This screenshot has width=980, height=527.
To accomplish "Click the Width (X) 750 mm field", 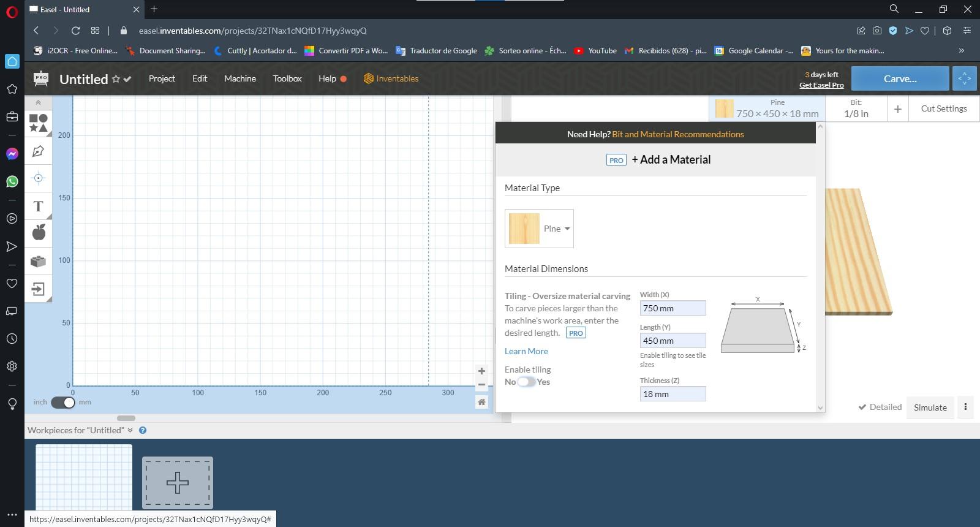I will pyautogui.click(x=673, y=308).
